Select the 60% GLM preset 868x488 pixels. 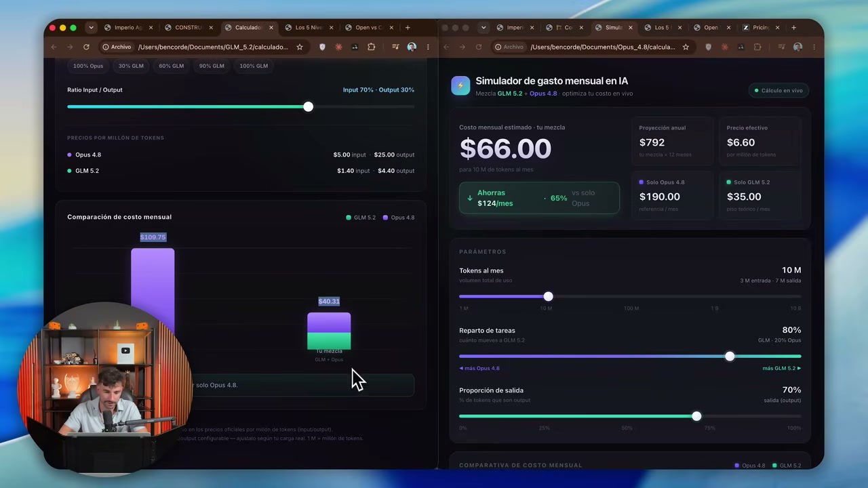click(x=171, y=66)
